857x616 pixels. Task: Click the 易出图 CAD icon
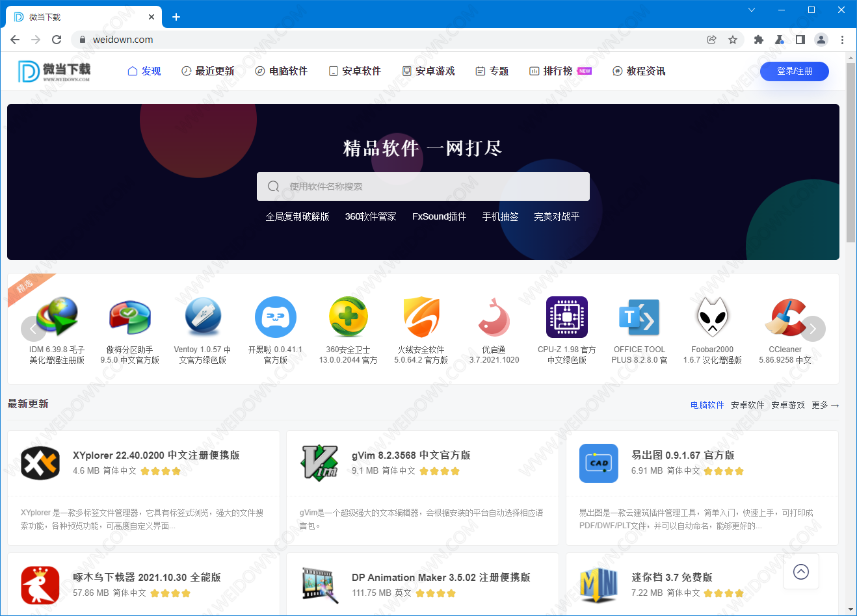599,463
